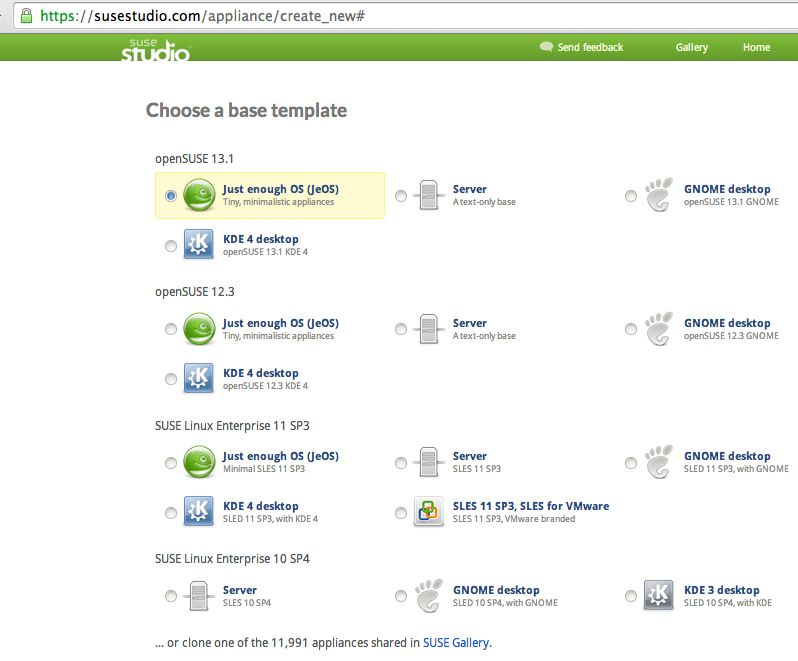Screen dimensions: 798x661
Task: Select the openSUSE 12.3 JeOS radio button
Action: pos(171,329)
